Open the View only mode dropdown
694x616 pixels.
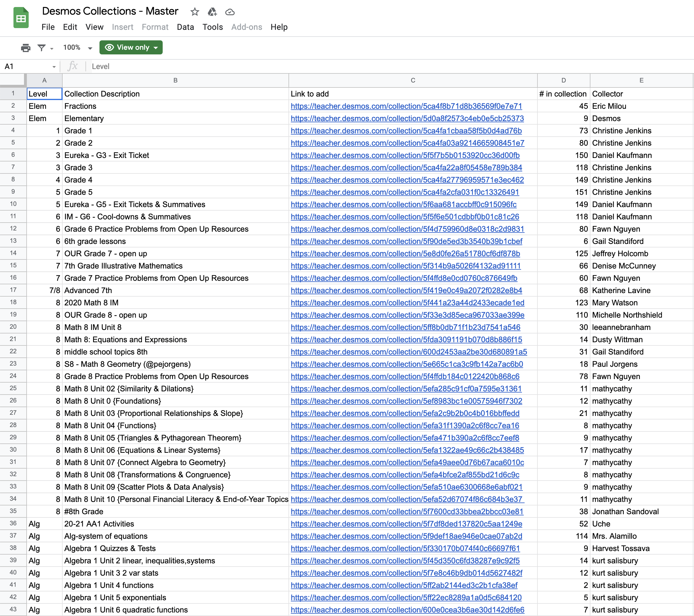click(x=131, y=47)
